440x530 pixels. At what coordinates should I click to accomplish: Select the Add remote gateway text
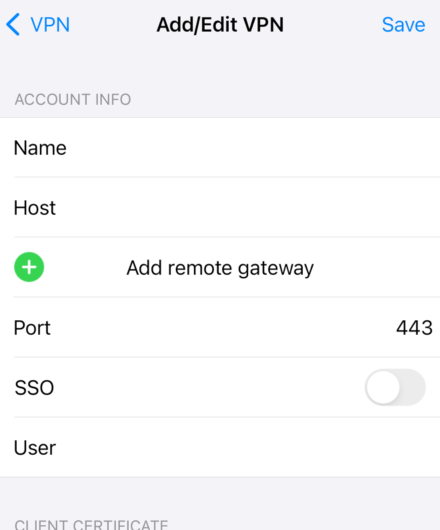(220, 268)
